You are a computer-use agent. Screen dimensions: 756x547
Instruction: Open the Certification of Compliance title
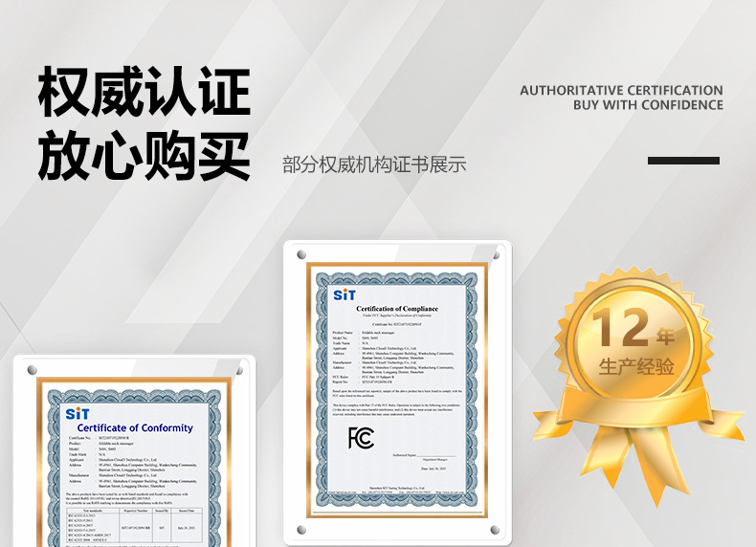click(396, 309)
